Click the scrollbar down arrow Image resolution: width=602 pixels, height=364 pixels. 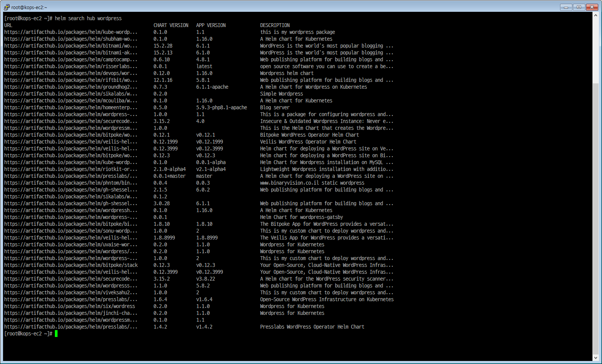point(596,358)
